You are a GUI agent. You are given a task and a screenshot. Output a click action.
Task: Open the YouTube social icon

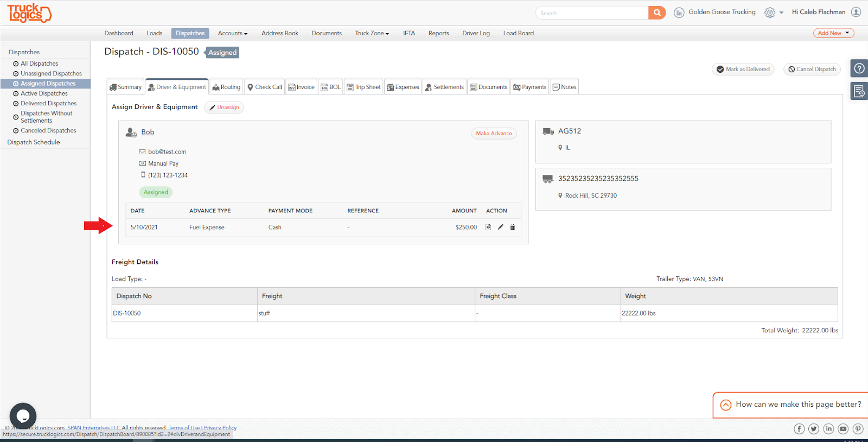(843, 429)
